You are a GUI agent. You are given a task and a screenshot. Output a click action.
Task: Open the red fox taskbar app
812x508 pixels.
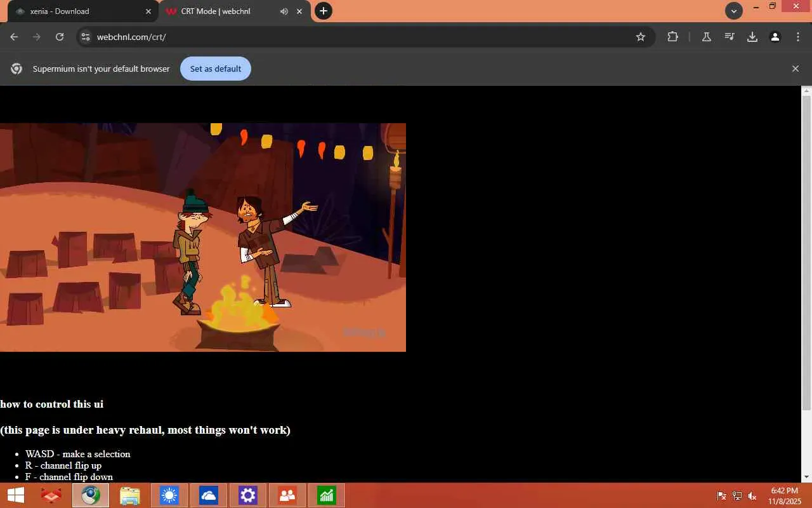click(x=51, y=495)
